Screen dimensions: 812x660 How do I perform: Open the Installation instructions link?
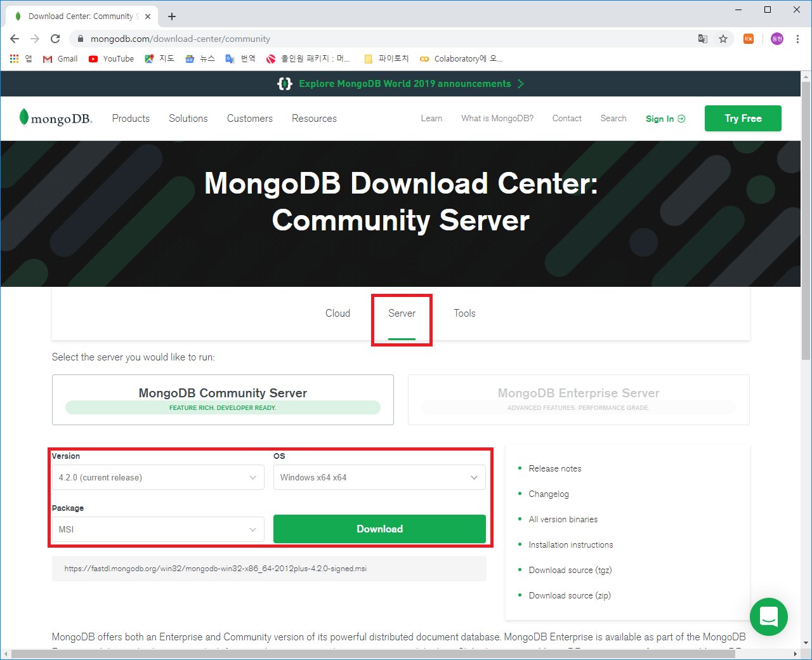(571, 544)
